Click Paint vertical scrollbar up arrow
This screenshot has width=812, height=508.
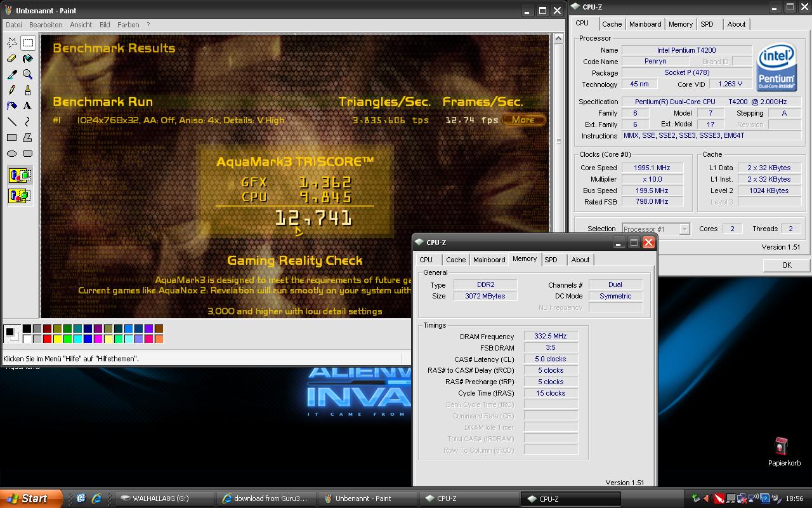tap(559, 39)
